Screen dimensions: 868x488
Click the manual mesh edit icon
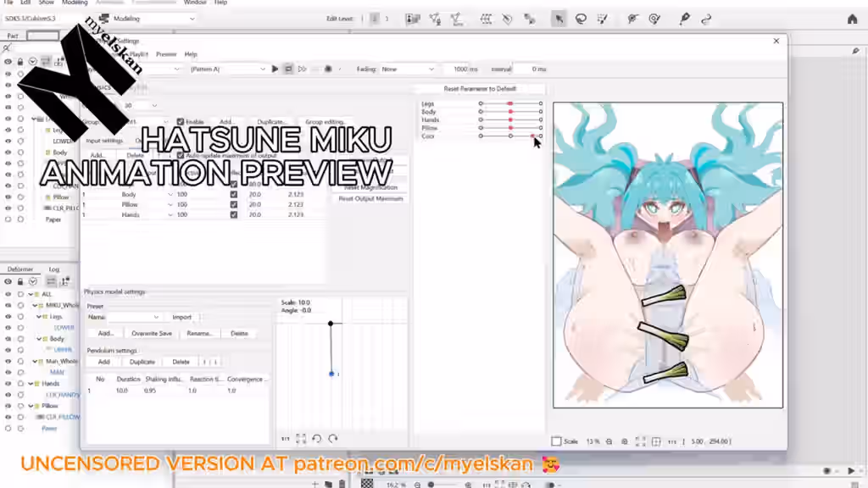[x=457, y=19]
